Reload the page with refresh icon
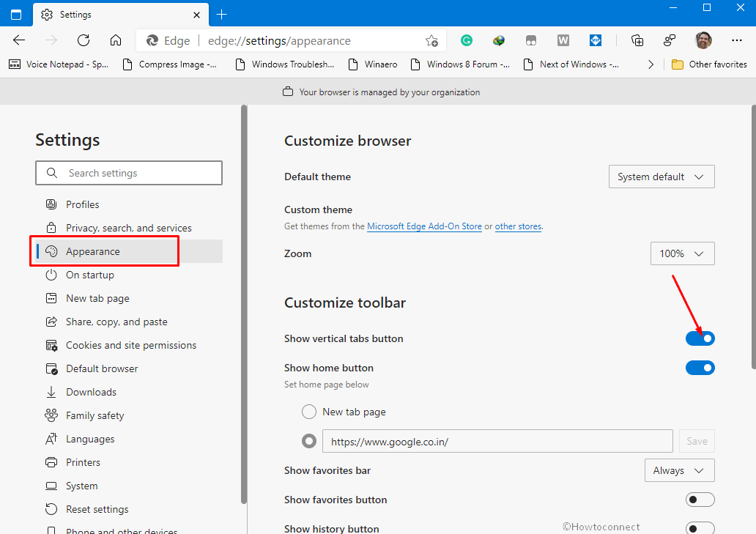The height and width of the screenshot is (534, 756). coord(84,40)
